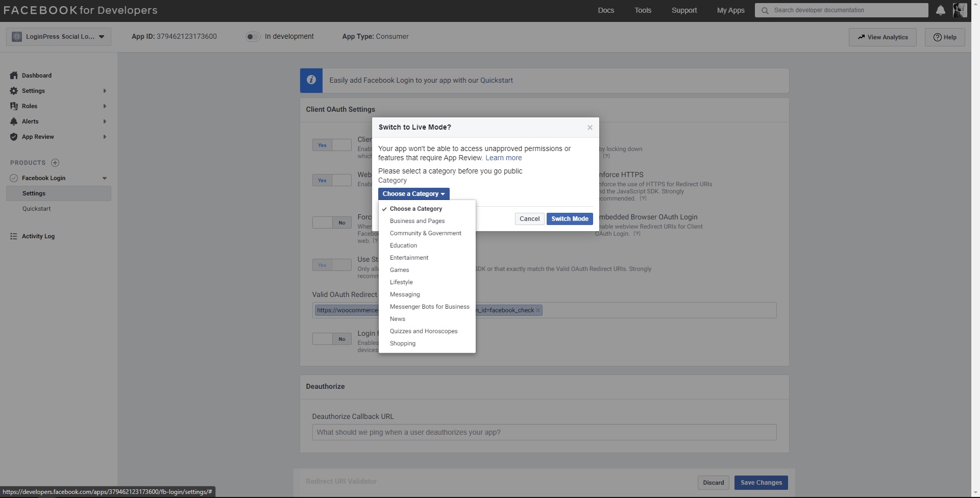Click the Switch Mode button
This screenshot has height=498, width=980.
(570, 219)
